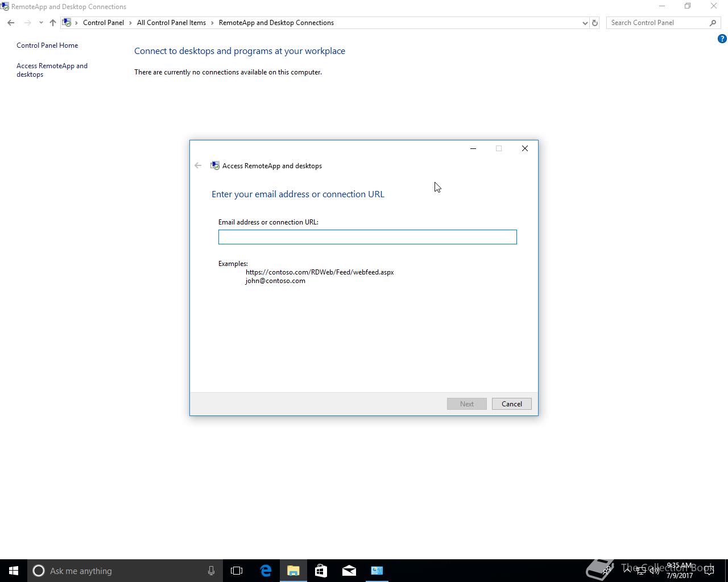This screenshot has width=728, height=582.
Task: Go up one level with the up arrow
Action: pyautogui.click(x=53, y=23)
